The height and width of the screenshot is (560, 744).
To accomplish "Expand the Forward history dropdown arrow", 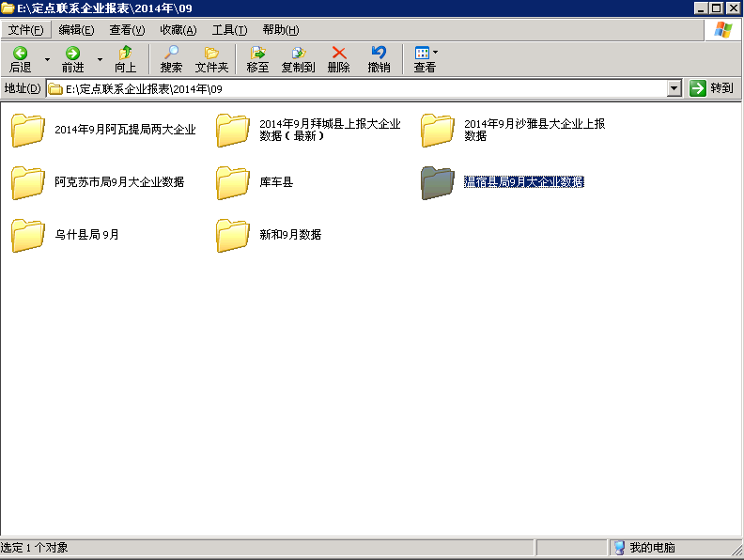I will coord(100,59).
